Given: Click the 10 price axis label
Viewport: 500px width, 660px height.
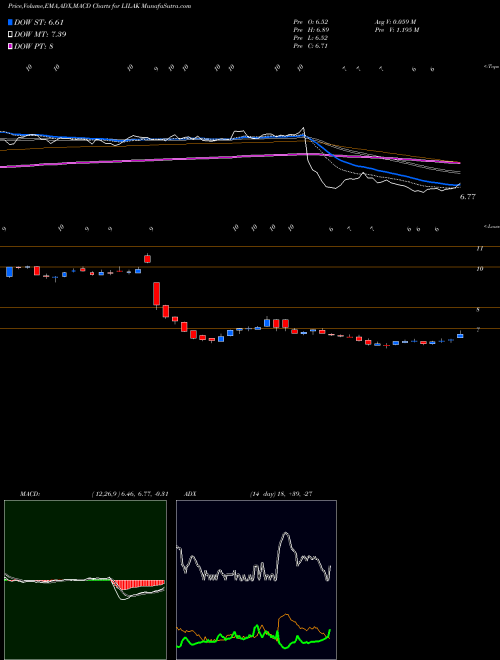Looking at the screenshot, I should tap(479, 269).
